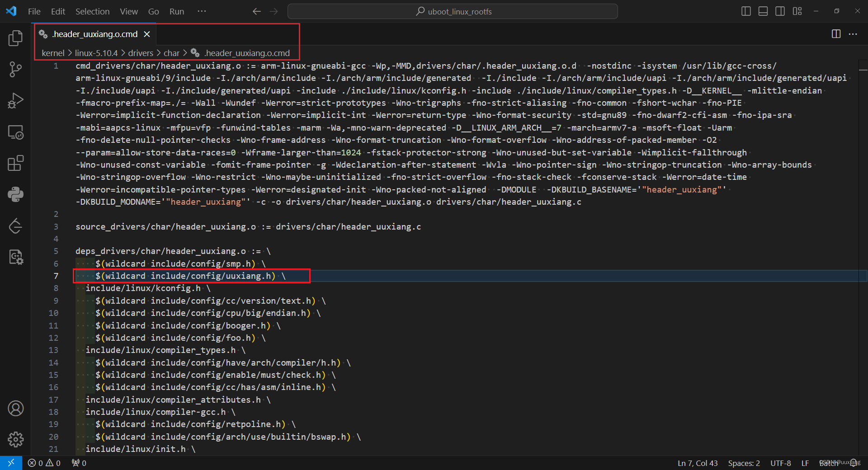Image resolution: width=868 pixels, height=470 pixels.
Task: Open editor More Actions ellipsis
Action: click(x=853, y=34)
